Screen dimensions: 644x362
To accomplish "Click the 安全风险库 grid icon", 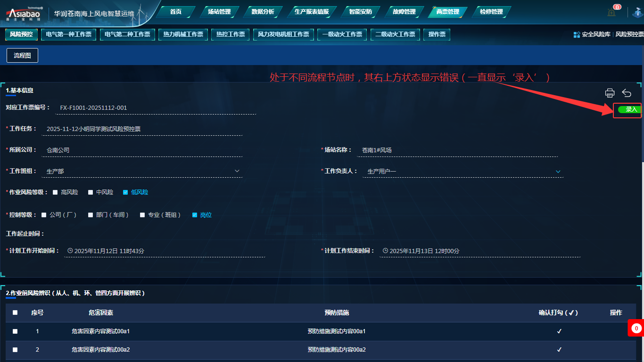I will tap(577, 34).
